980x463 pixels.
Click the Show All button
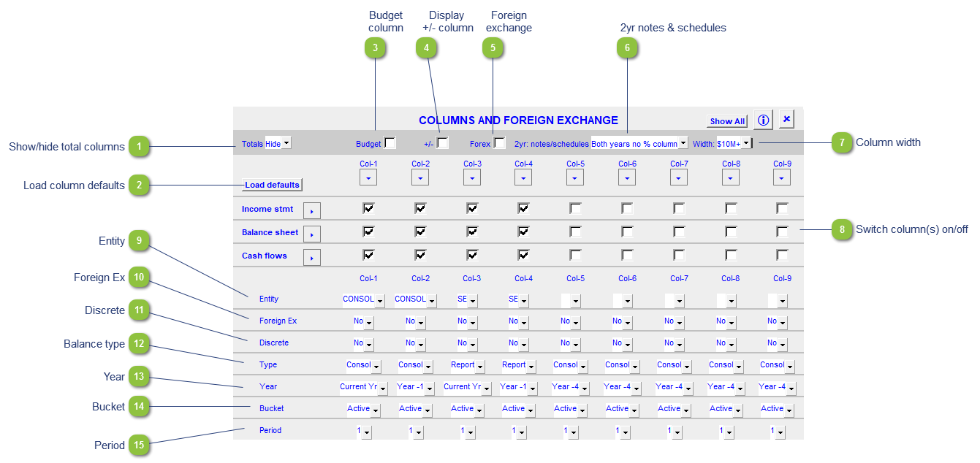727,121
